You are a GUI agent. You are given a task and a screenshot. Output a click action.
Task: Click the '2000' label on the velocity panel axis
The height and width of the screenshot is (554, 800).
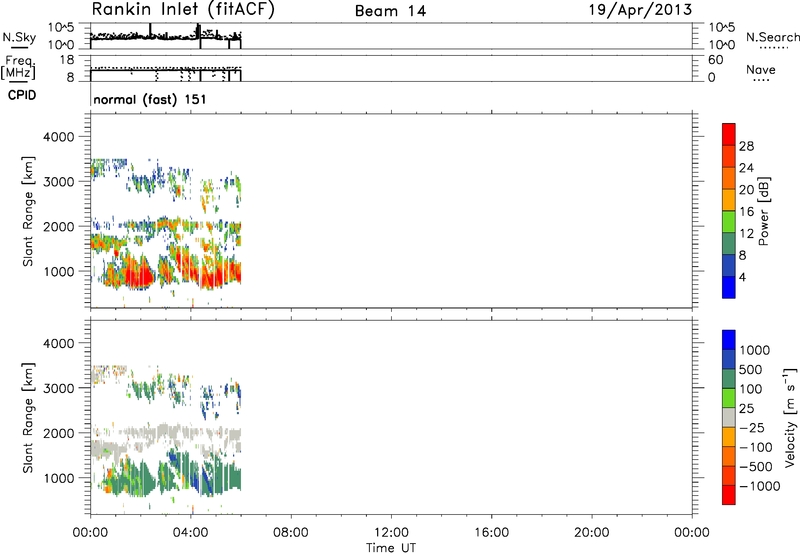[58, 433]
